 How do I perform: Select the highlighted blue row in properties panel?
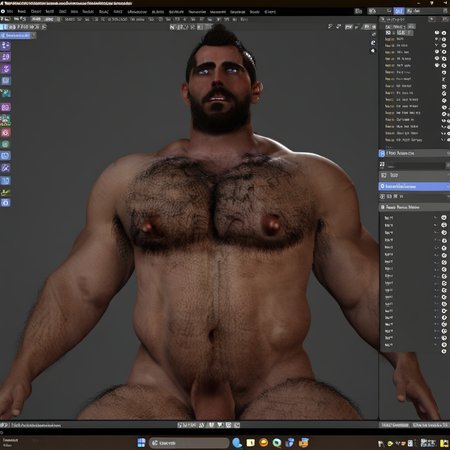click(x=414, y=186)
